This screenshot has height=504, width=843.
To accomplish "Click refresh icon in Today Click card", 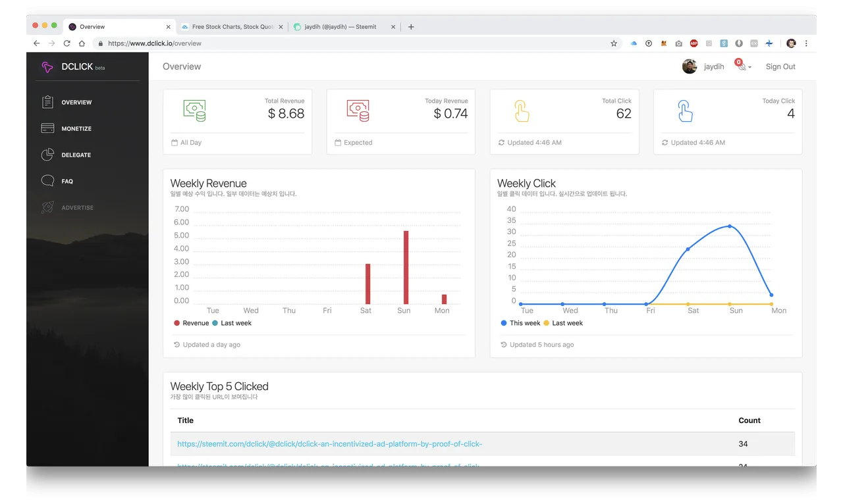I will point(665,142).
